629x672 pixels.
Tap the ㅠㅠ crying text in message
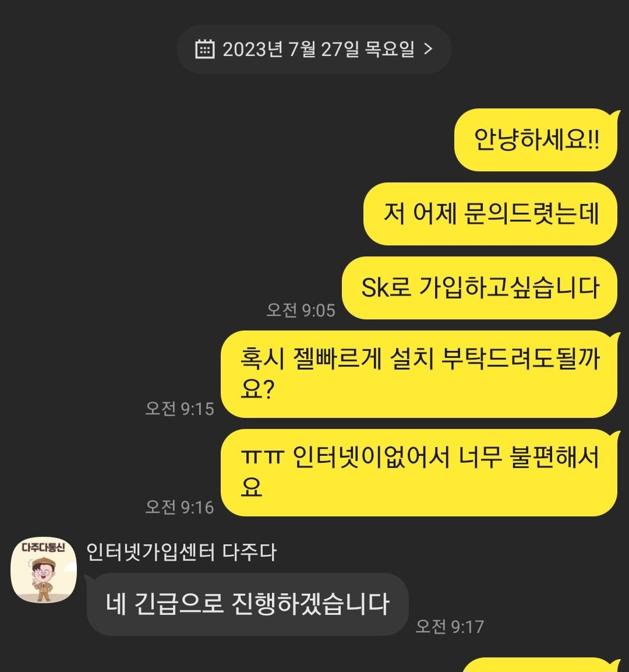(x=263, y=458)
